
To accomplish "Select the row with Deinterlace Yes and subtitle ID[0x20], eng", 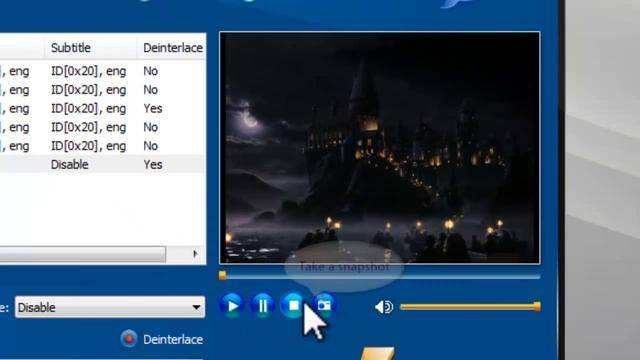I will point(102,109).
